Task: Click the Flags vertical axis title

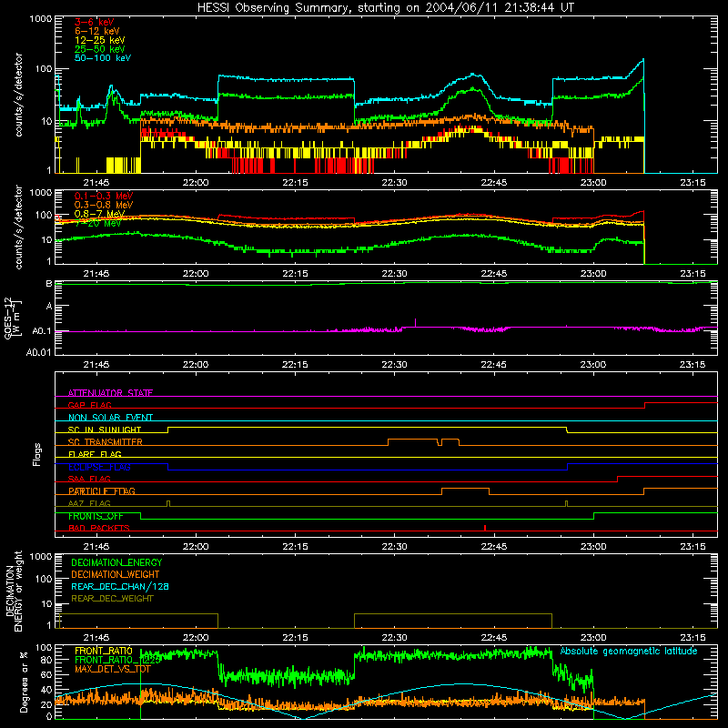Action: [x=37, y=454]
